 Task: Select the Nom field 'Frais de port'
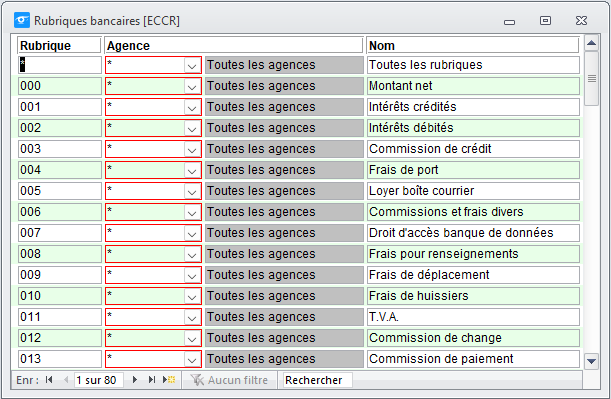point(473,170)
